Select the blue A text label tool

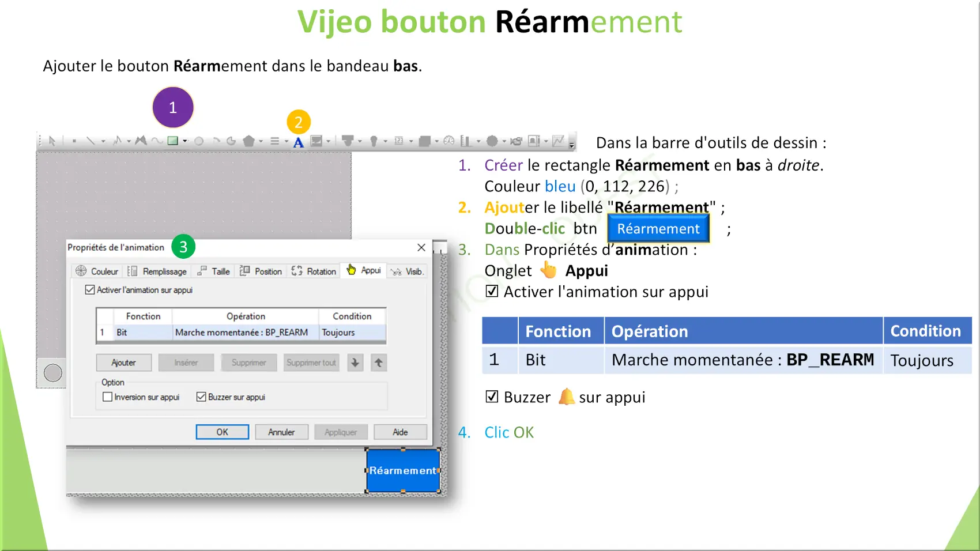coord(298,142)
